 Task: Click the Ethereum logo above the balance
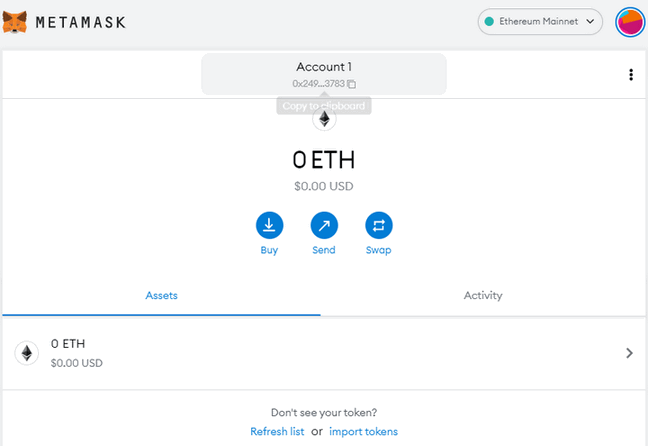324,119
